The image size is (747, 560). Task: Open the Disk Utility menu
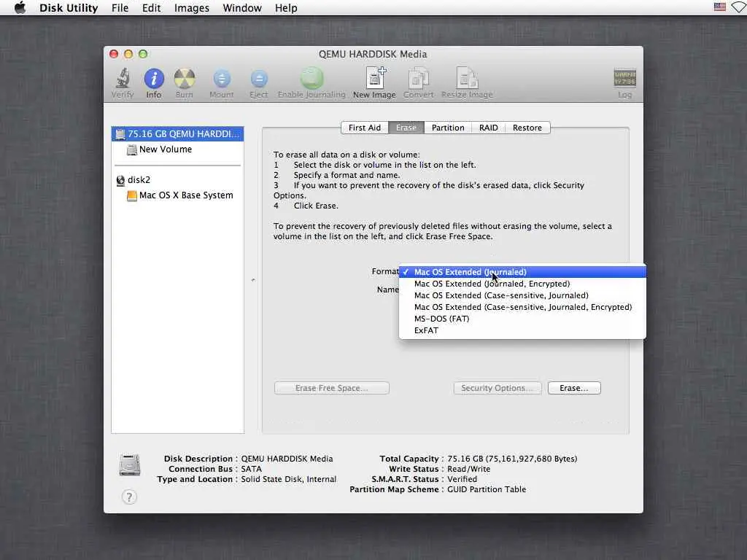point(69,7)
